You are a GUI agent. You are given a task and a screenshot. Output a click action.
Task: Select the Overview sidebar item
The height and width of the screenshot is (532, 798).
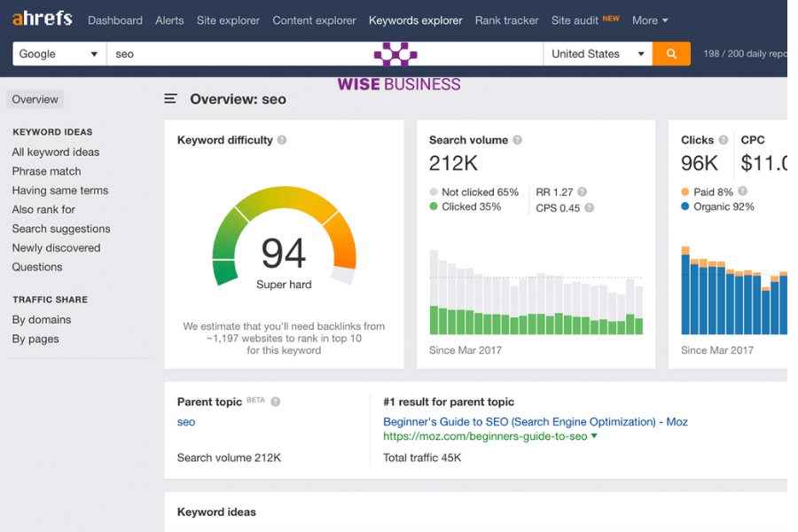click(x=35, y=99)
